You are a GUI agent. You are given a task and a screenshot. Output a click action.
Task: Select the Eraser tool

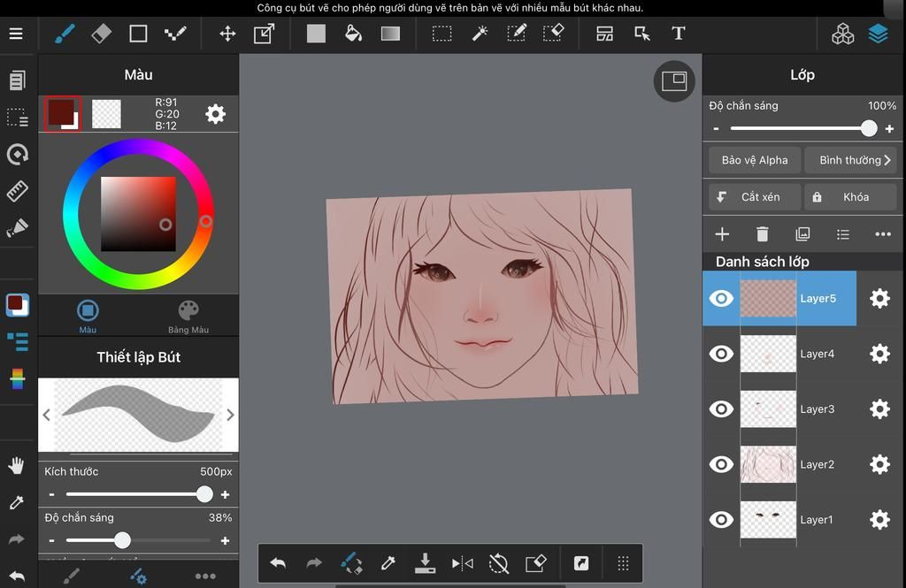pos(101,34)
